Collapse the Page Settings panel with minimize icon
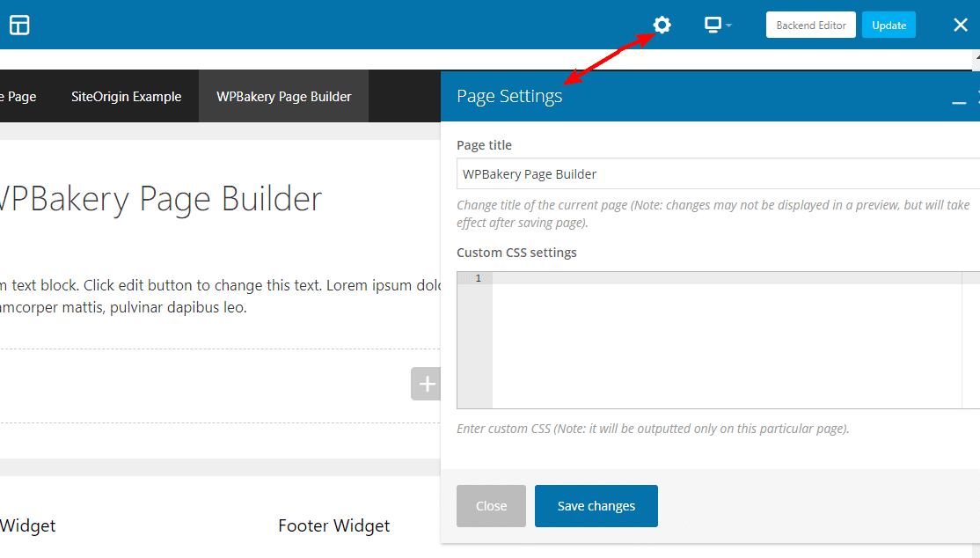 click(959, 103)
